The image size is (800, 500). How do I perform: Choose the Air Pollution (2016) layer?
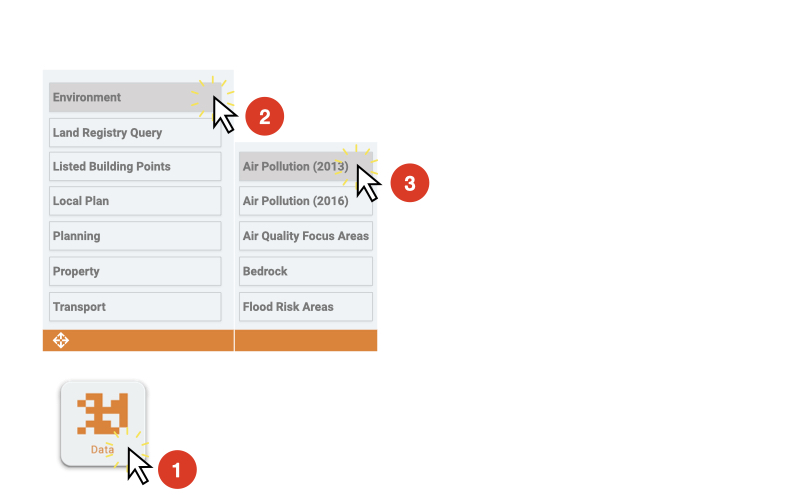click(306, 201)
